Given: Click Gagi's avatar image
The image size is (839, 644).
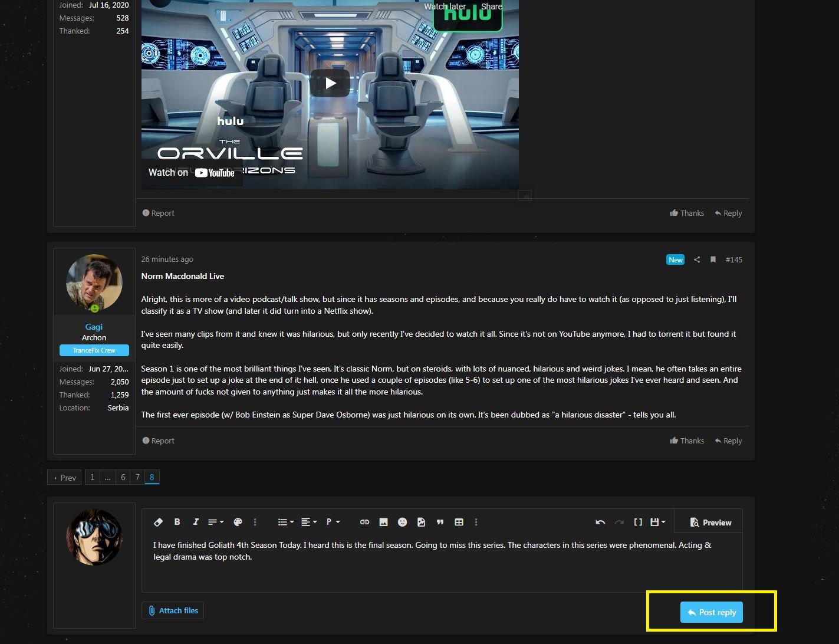Looking at the screenshot, I should (x=94, y=283).
